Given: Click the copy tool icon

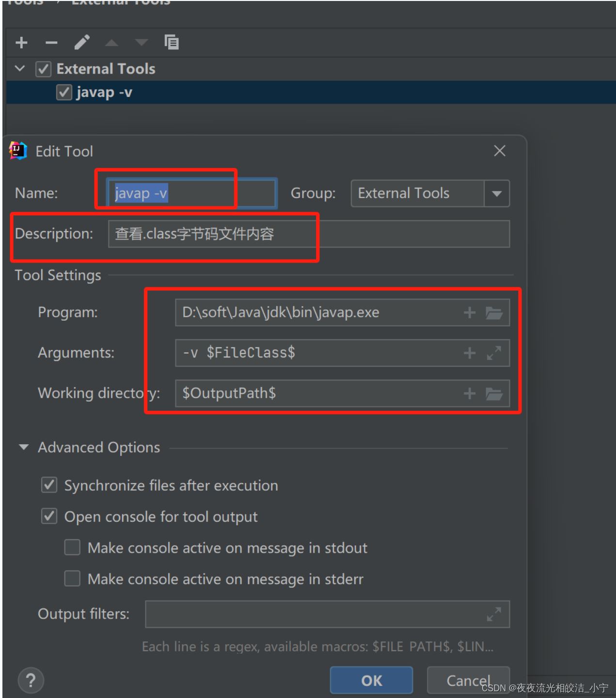Looking at the screenshot, I should pos(172,43).
